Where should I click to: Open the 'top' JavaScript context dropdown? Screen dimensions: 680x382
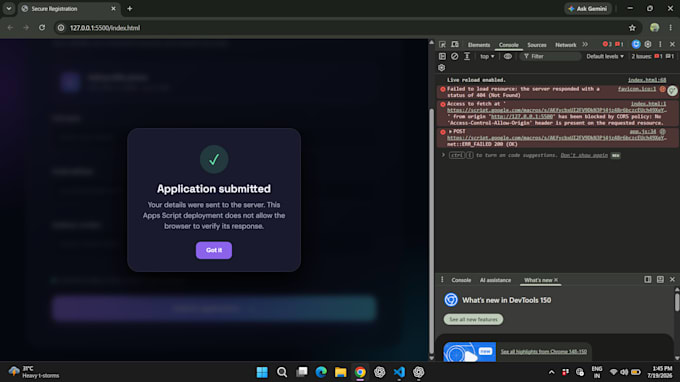tap(487, 56)
